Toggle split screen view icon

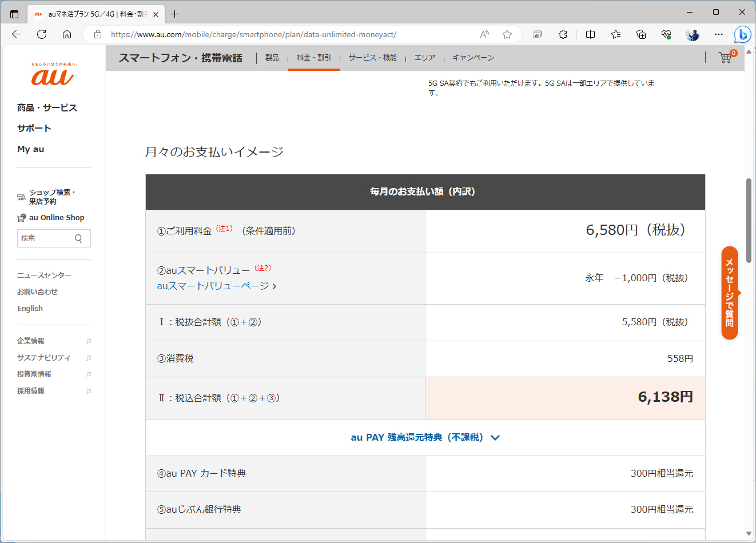pyautogui.click(x=591, y=34)
